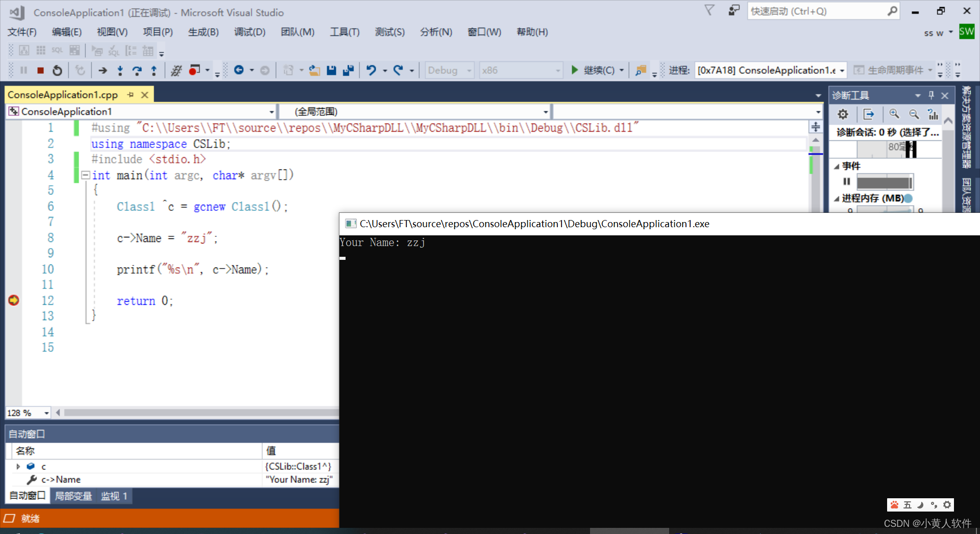Click the SW account avatar
The height and width of the screenshot is (534, 980).
967,32
